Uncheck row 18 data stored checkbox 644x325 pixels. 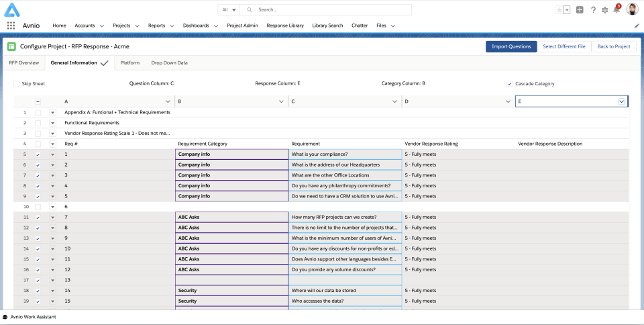coord(38,291)
